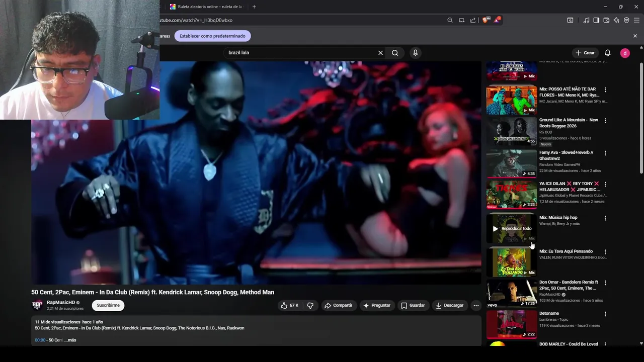The width and height of the screenshot is (644, 362).
Task: Save video with Guardar button
Action: (x=413, y=305)
